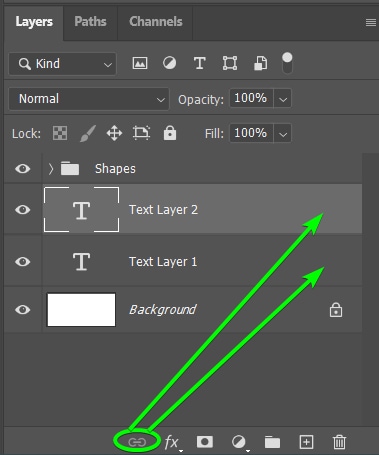Hide the Text Layer 2 eye
This screenshot has width=379, height=455.
23,210
